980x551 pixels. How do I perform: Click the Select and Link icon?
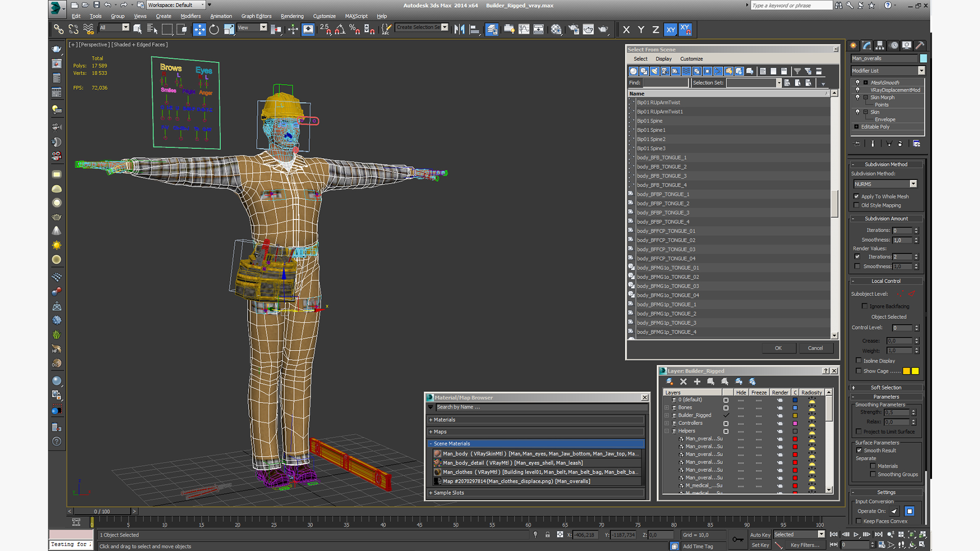click(59, 30)
